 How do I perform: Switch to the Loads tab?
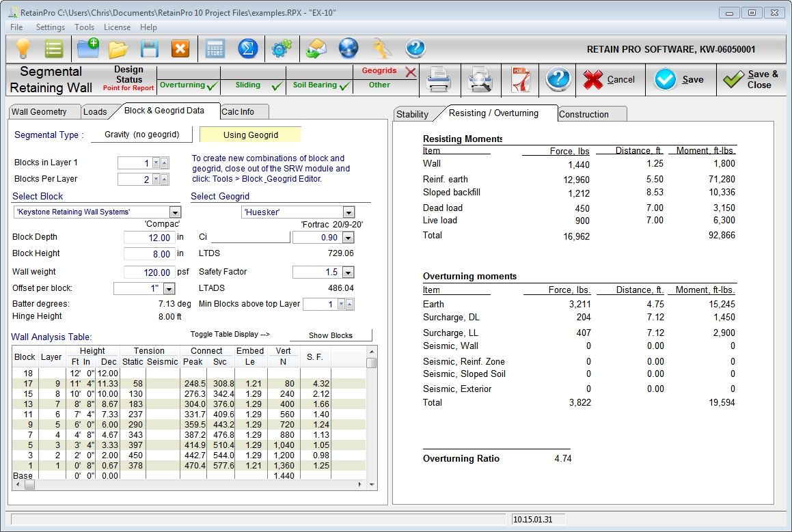click(x=95, y=112)
